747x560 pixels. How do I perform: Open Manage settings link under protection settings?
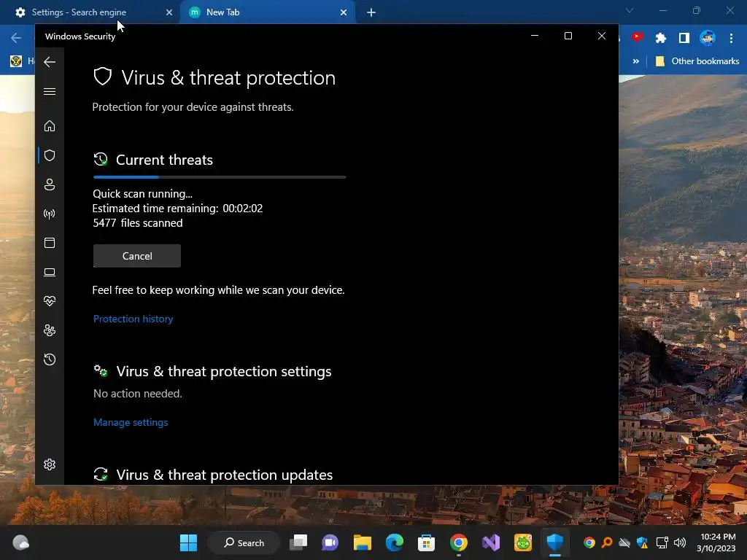point(131,422)
